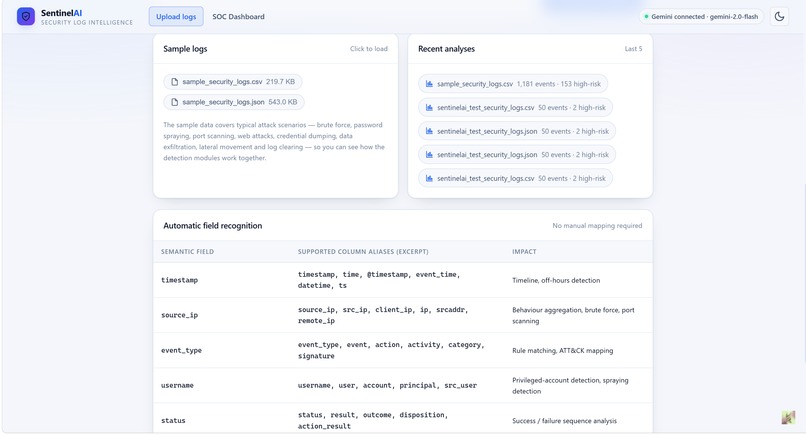
Task: Click 'Privileged-account detection, spraying' impact cell
Action: point(570,385)
